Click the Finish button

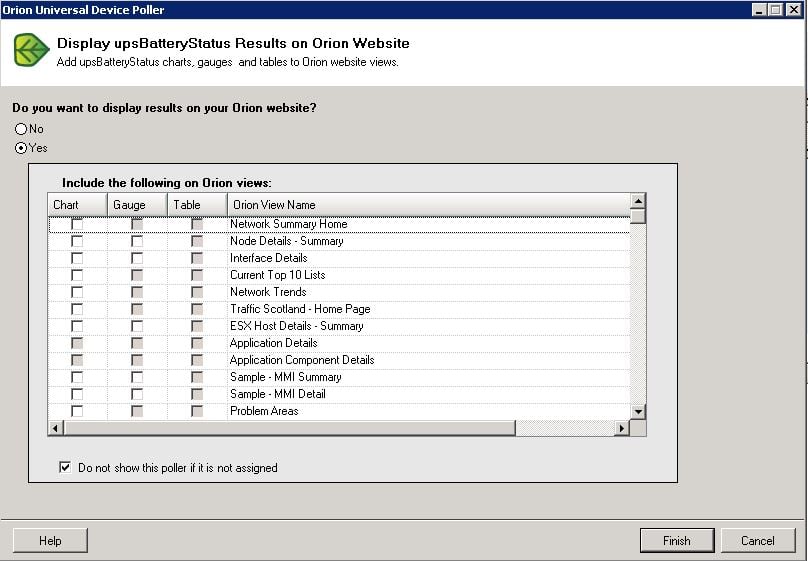pos(677,540)
